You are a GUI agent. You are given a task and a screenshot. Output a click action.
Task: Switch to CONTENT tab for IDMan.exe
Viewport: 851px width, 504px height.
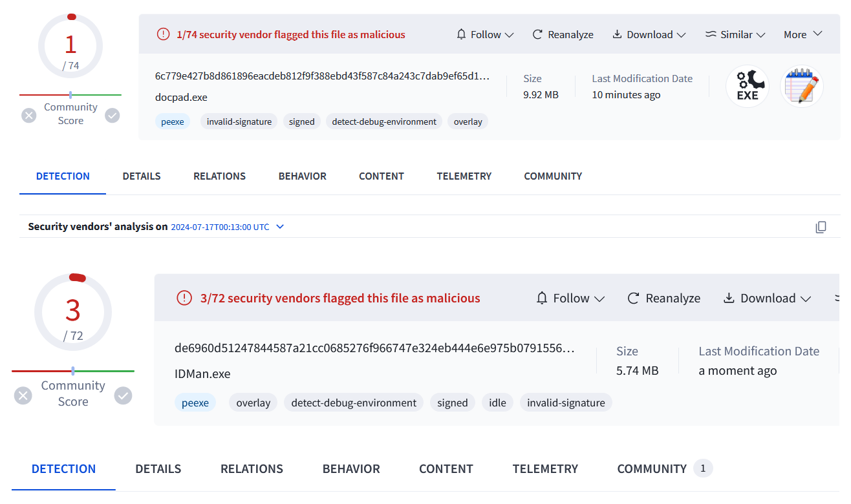click(446, 469)
